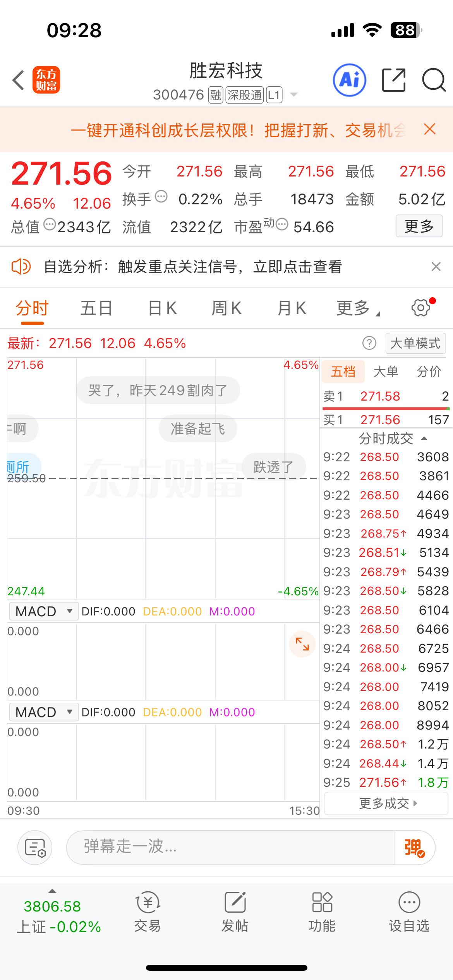Focus the 弹幕走一波 input field
Screen dimensions: 453x980
pyautogui.click(x=230, y=848)
